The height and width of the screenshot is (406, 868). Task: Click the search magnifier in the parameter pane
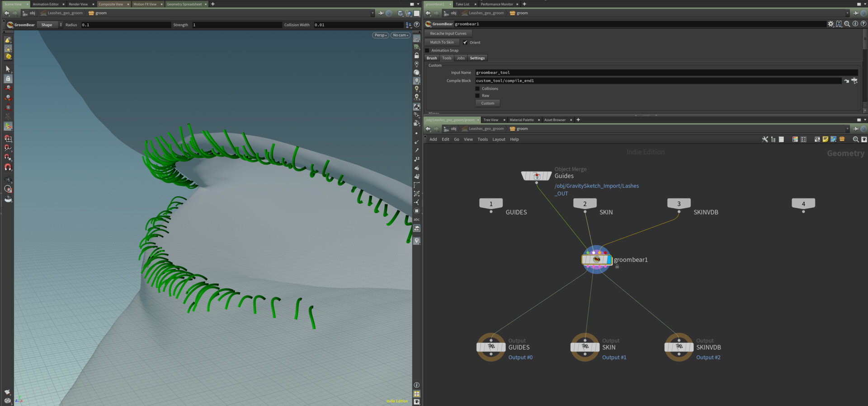tap(847, 24)
